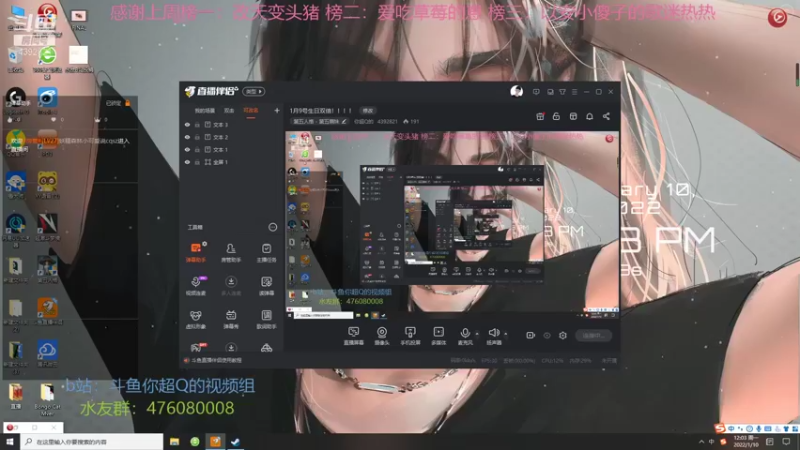Open the 歌词助手 tool
Viewport: 800px width, 450px height.
(x=266, y=319)
